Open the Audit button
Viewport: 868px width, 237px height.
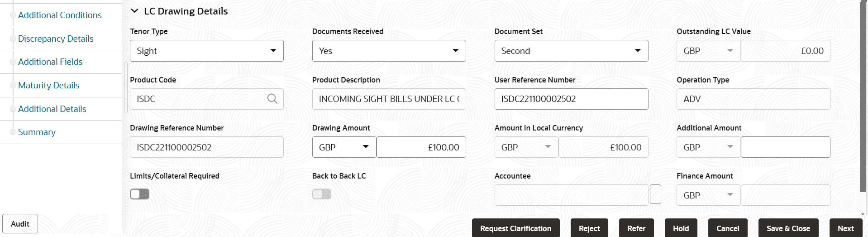tap(20, 224)
